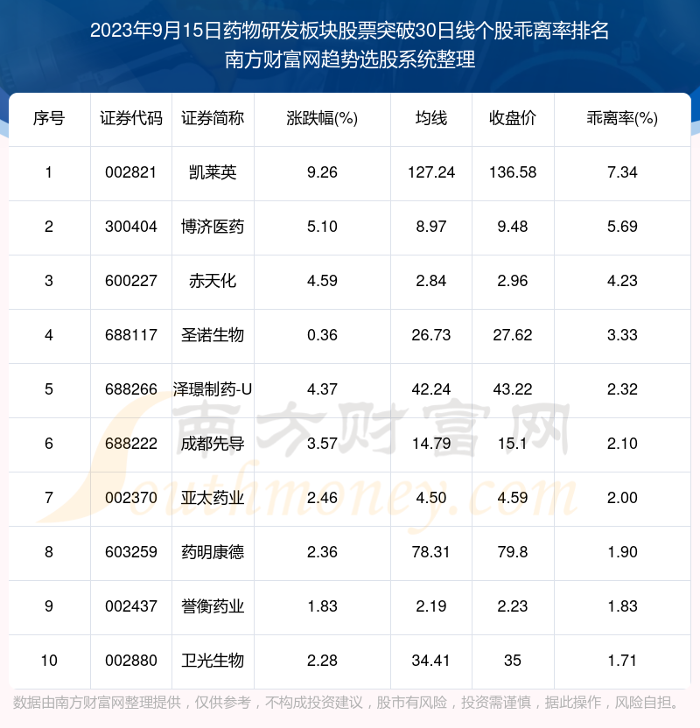Screen dimensions: 700x728
Task: Click moving average 26.73
Action: 431,335
